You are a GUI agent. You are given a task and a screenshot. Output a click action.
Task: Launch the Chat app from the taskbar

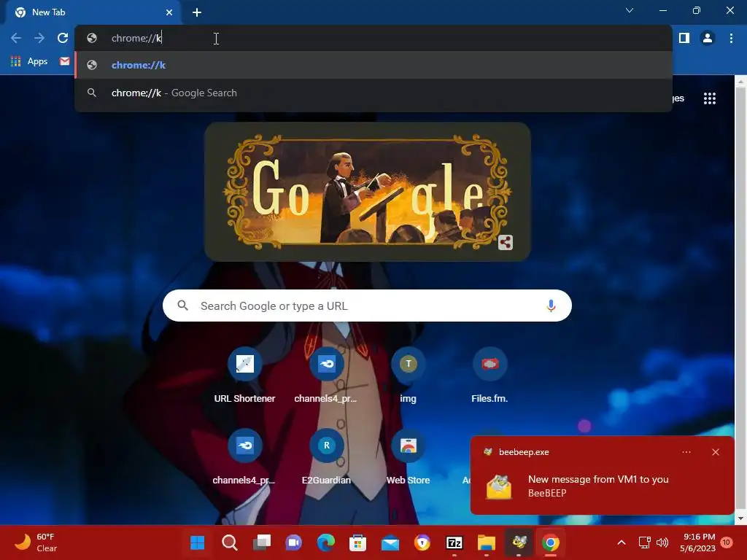coord(293,542)
